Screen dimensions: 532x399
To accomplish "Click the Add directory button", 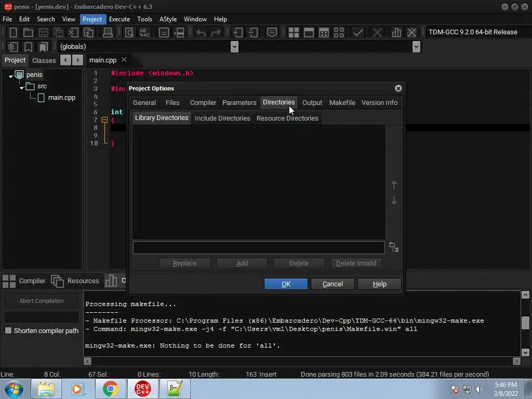I will tap(242, 263).
